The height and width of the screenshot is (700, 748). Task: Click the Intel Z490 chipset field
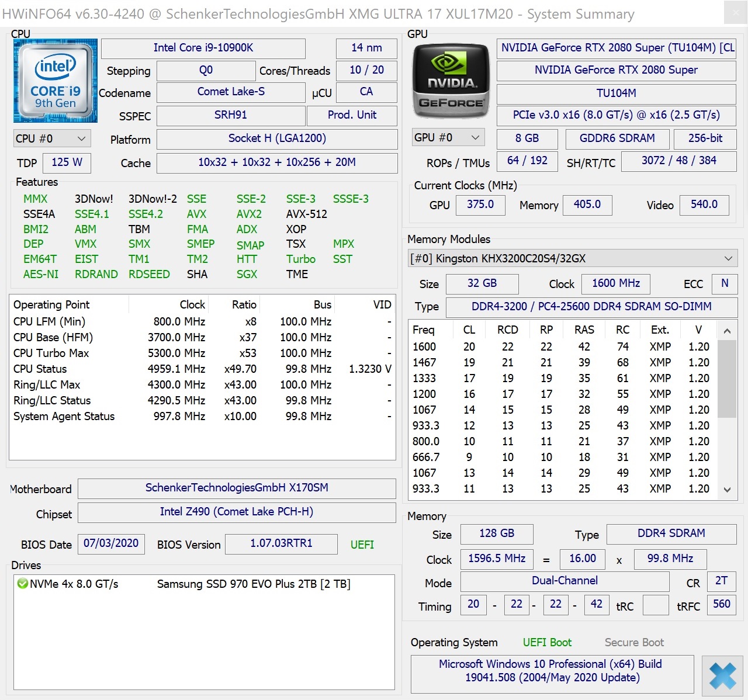(237, 512)
